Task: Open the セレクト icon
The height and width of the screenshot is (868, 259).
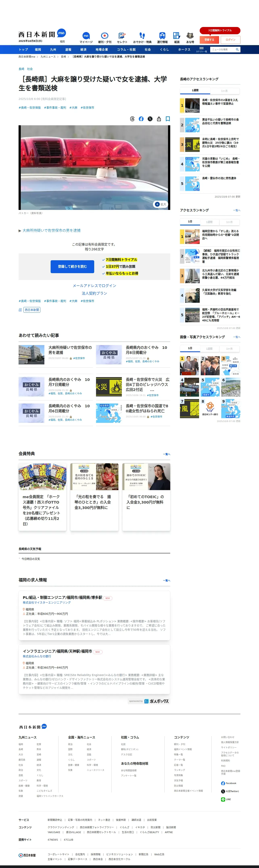Action: 122,38
